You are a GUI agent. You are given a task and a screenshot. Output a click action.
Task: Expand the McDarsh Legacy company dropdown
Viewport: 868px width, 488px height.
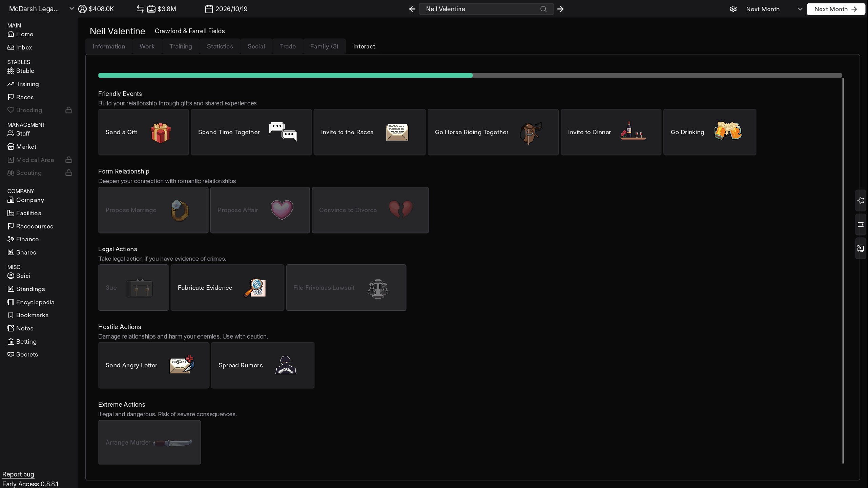pyautogui.click(x=71, y=9)
